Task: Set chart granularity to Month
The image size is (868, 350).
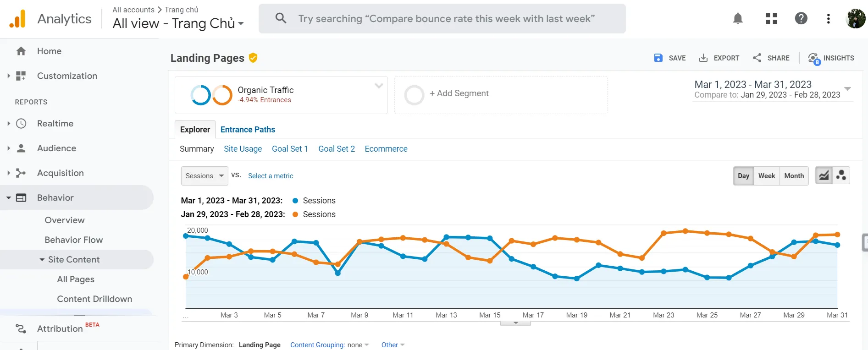Action: pyautogui.click(x=794, y=176)
